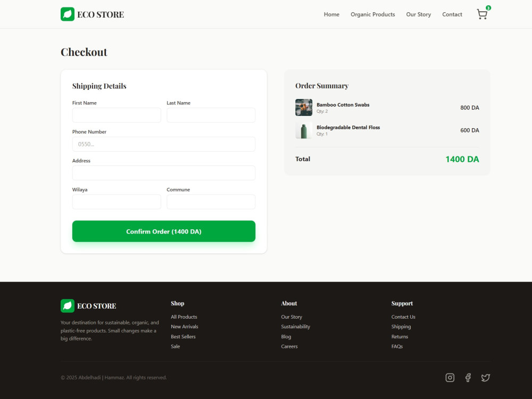
Task: Open the Instagram icon in footer
Action: (450, 378)
